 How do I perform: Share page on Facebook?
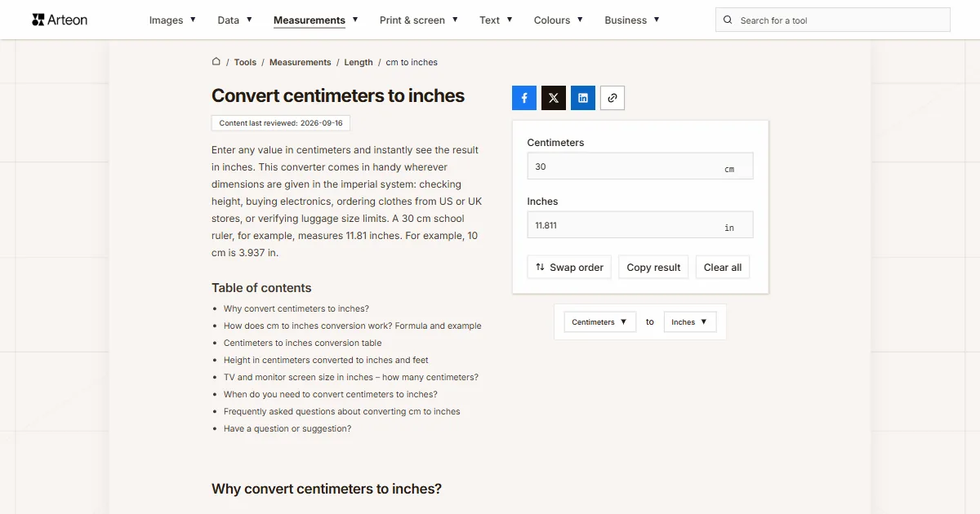pos(524,98)
